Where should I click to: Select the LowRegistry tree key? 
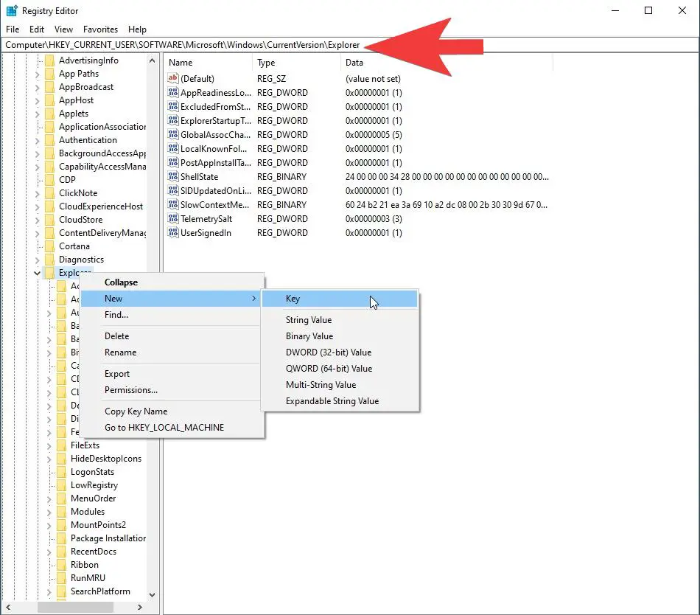click(94, 485)
